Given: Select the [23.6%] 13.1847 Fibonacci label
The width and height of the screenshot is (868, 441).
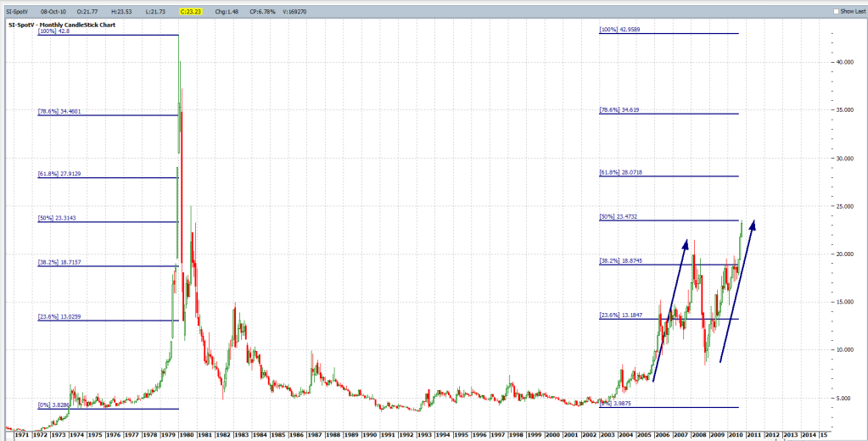Looking at the screenshot, I should (x=620, y=315).
